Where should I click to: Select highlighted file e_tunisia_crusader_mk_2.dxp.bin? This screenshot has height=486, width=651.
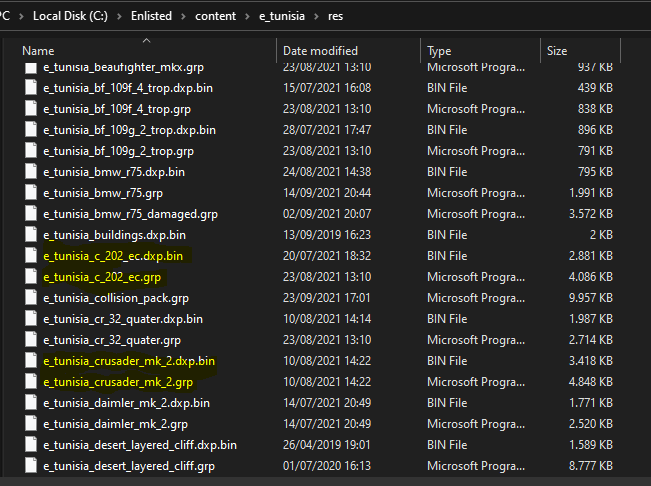[129, 361]
